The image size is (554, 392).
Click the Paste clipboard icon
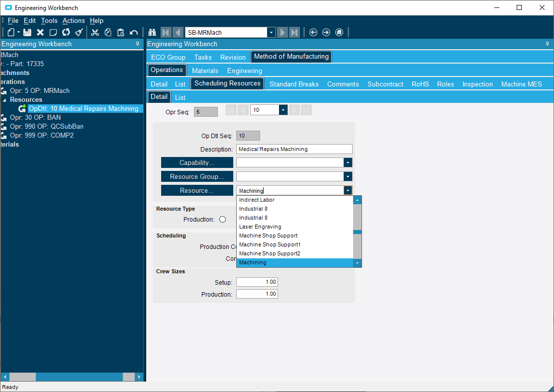click(x=120, y=32)
